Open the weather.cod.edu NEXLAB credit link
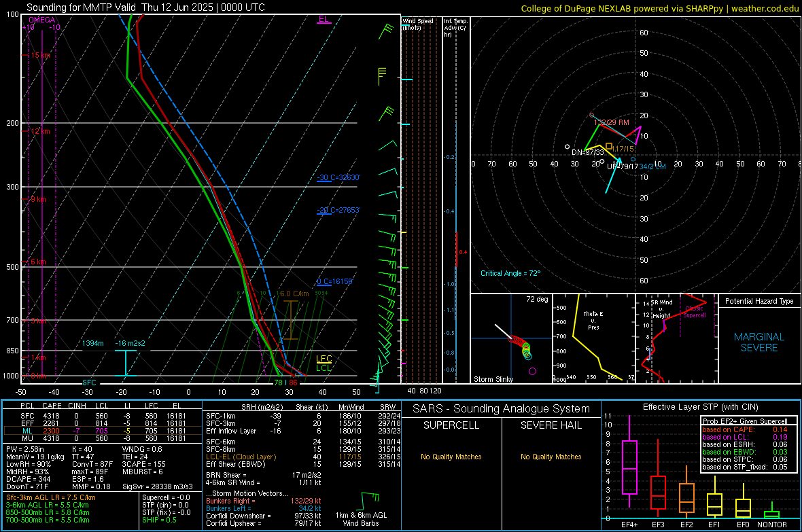The image size is (802, 532). pos(660,8)
